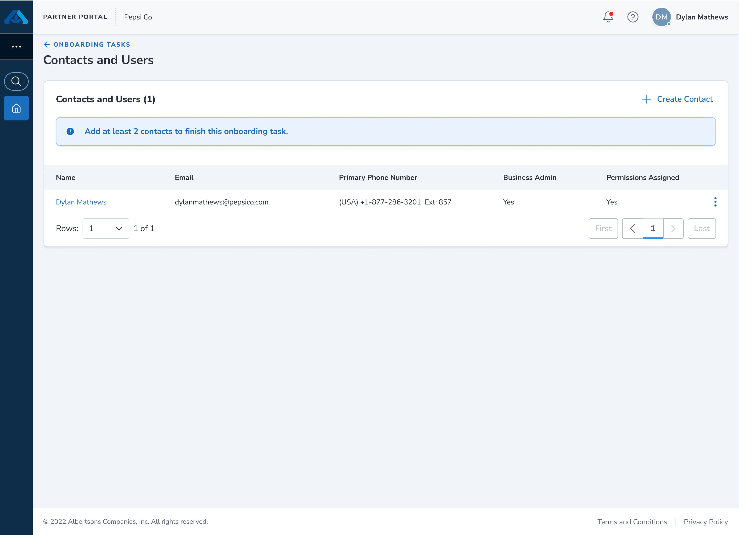This screenshot has height=535, width=756.
Task: Go to the next page arrow
Action: (673, 229)
